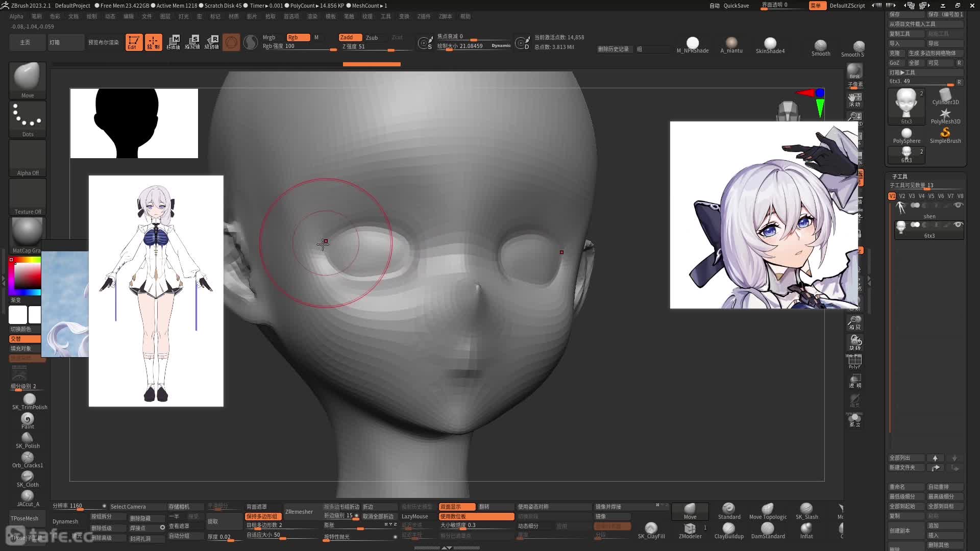The width and height of the screenshot is (980, 551).
Task: Open the Move brush selector
Action: tap(28, 80)
